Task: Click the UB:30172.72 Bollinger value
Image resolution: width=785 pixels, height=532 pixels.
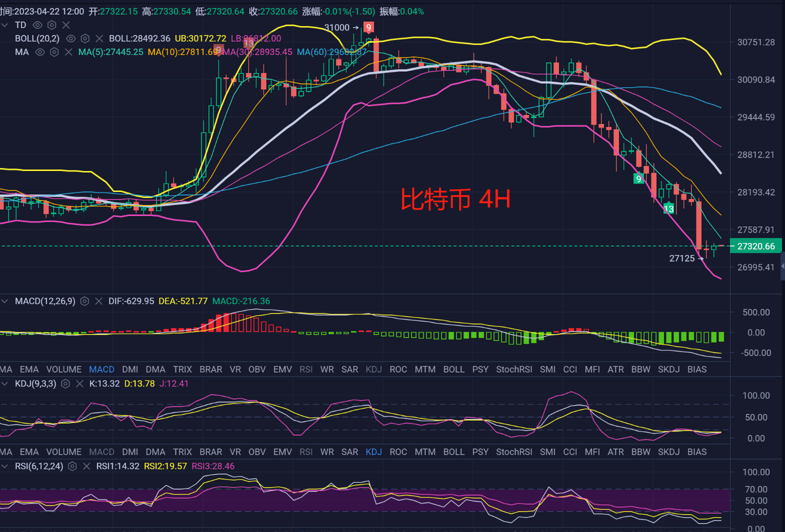Action: coord(201,39)
